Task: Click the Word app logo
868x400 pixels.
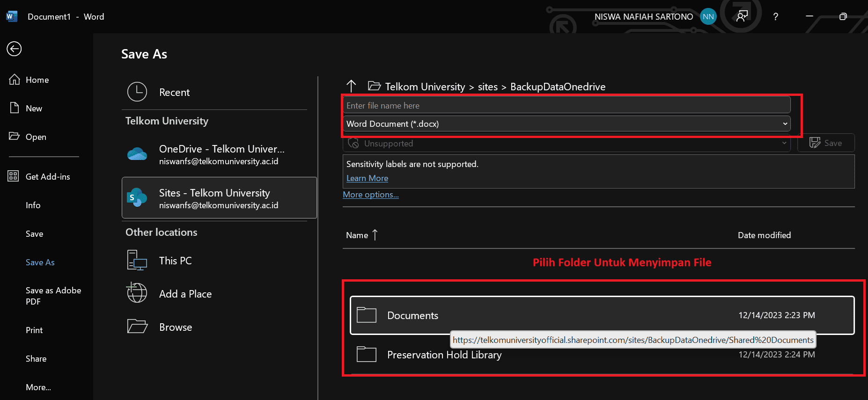Action: (x=11, y=16)
